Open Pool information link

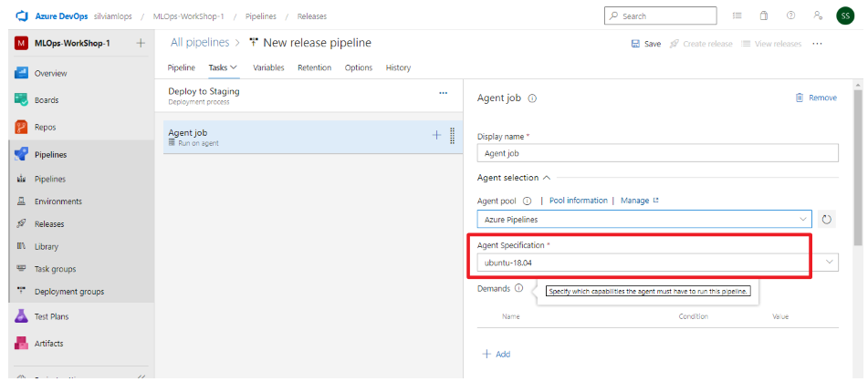[578, 201]
